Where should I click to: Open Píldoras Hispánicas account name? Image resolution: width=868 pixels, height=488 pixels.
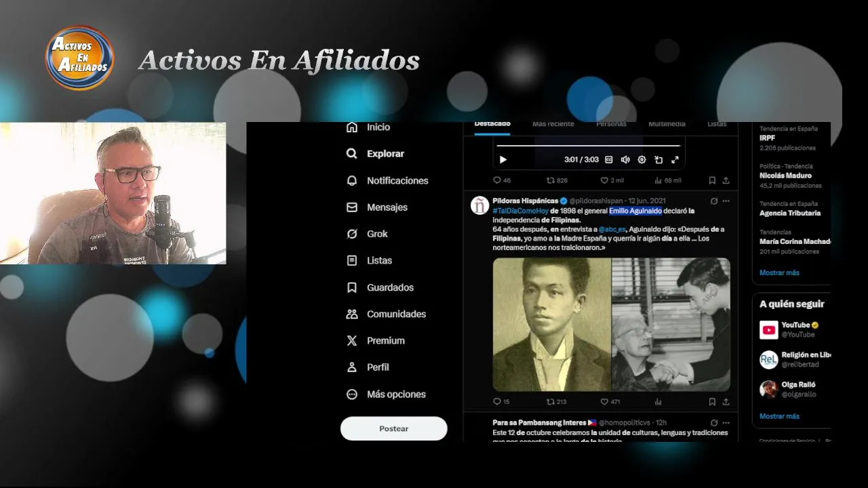tap(526, 201)
